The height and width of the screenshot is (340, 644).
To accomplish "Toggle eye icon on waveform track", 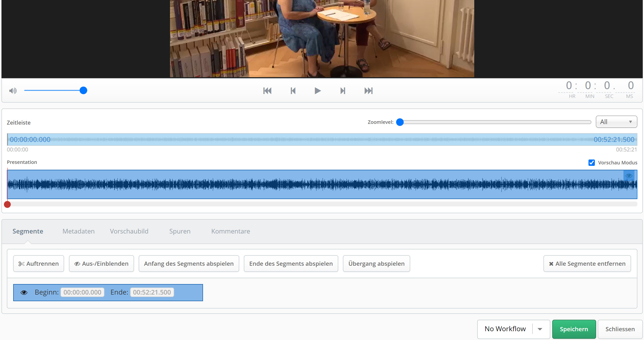I will point(629,176).
